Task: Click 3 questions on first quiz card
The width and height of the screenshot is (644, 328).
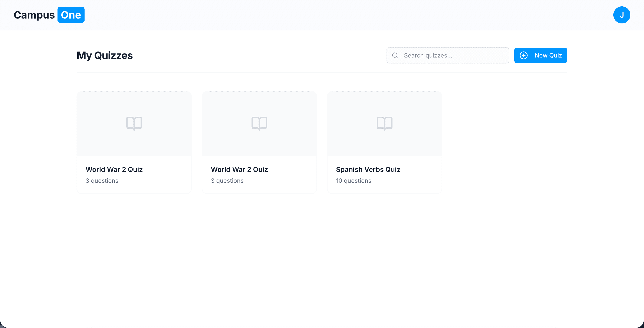Action: (x=102, y=180)
